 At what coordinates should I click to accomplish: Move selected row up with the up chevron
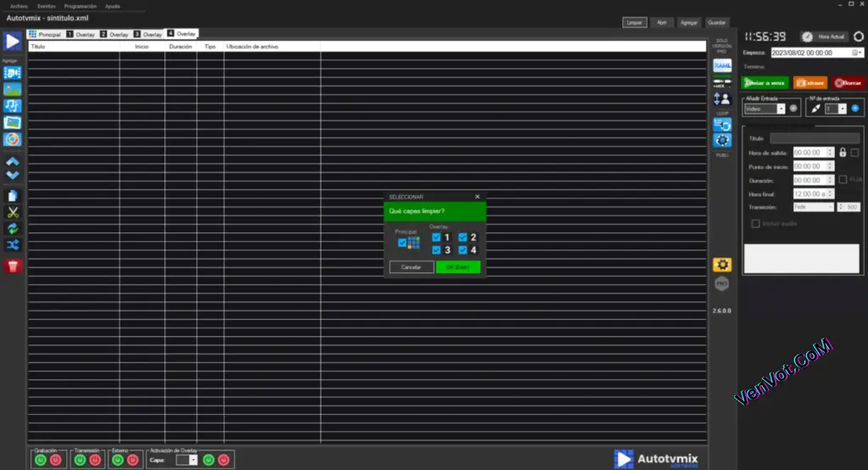[12, 162]
